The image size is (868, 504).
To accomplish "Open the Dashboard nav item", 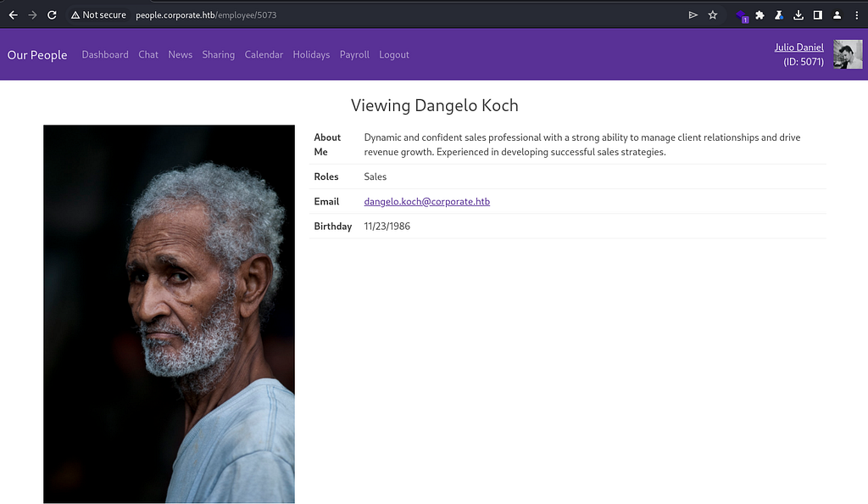I will [x=105, y=54].
